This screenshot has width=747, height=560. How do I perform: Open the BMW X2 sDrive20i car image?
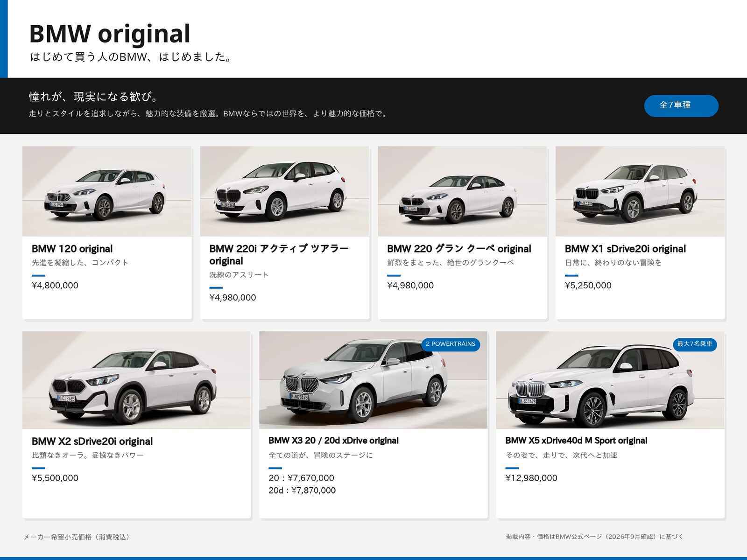(x=136, y=380)
